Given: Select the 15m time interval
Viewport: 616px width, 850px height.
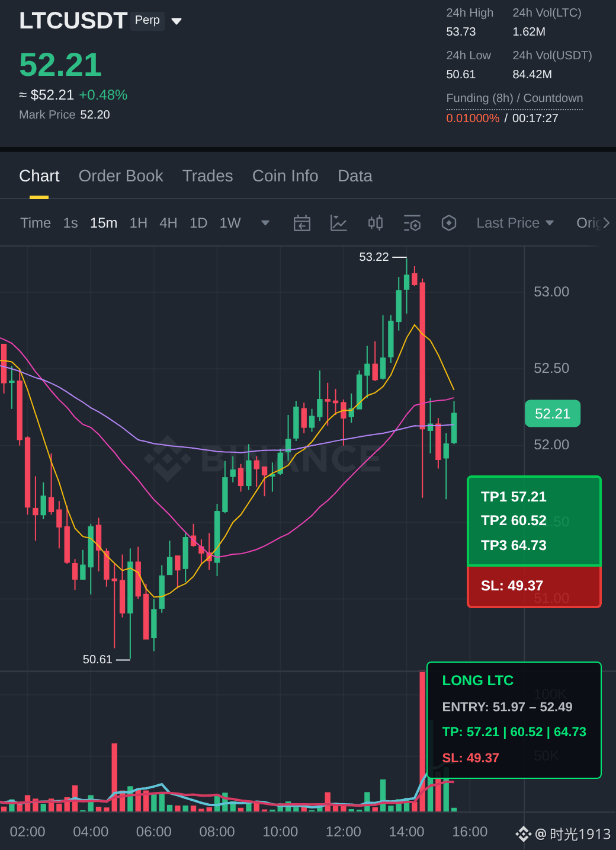Looking at the screenshot, I should click(x=104, y=223).
